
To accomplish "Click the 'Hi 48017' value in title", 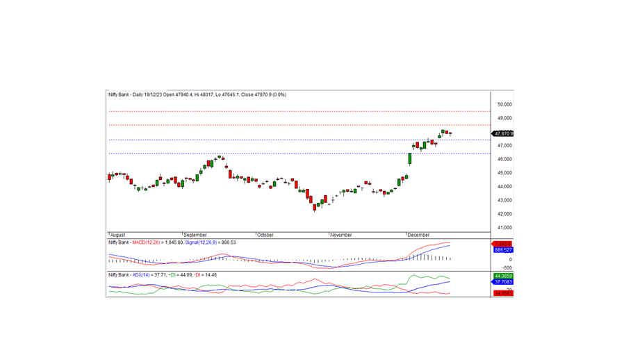I will [204, 95].
